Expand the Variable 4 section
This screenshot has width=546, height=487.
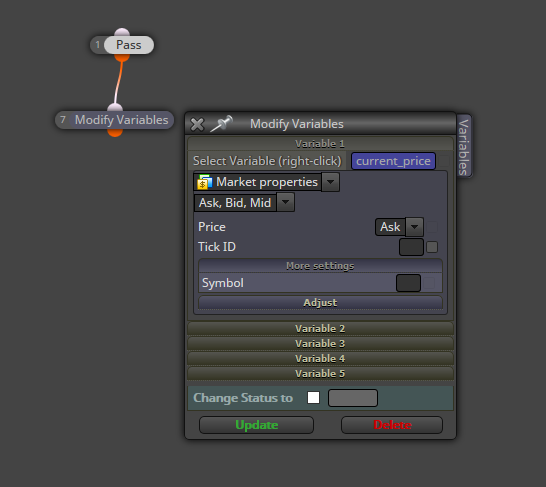[x=320, y=358]
